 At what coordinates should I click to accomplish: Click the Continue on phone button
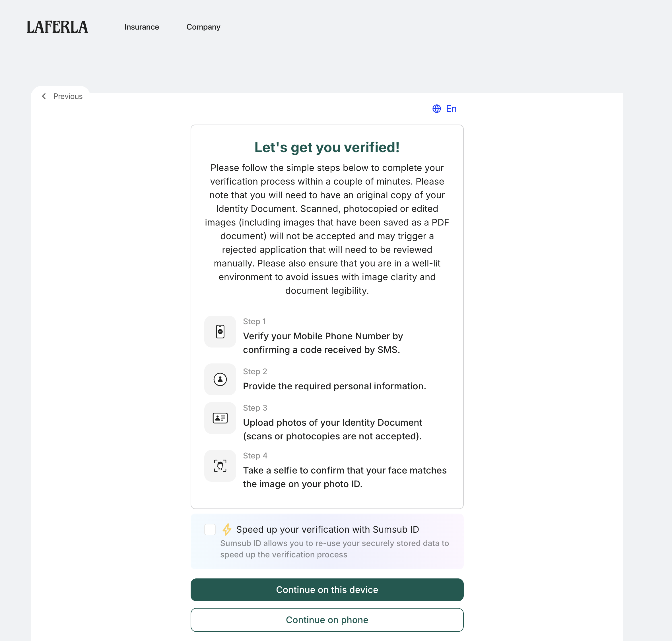[327, 619]
